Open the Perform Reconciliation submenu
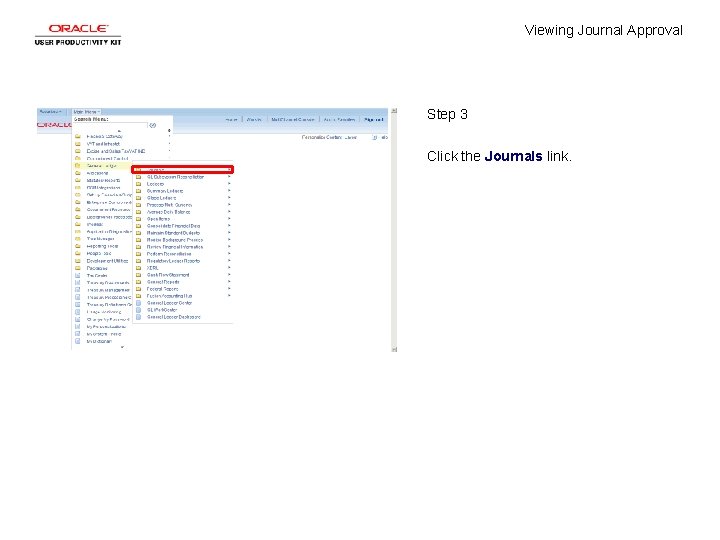This screenshot has width=720, height=540. tap(169, 254)
